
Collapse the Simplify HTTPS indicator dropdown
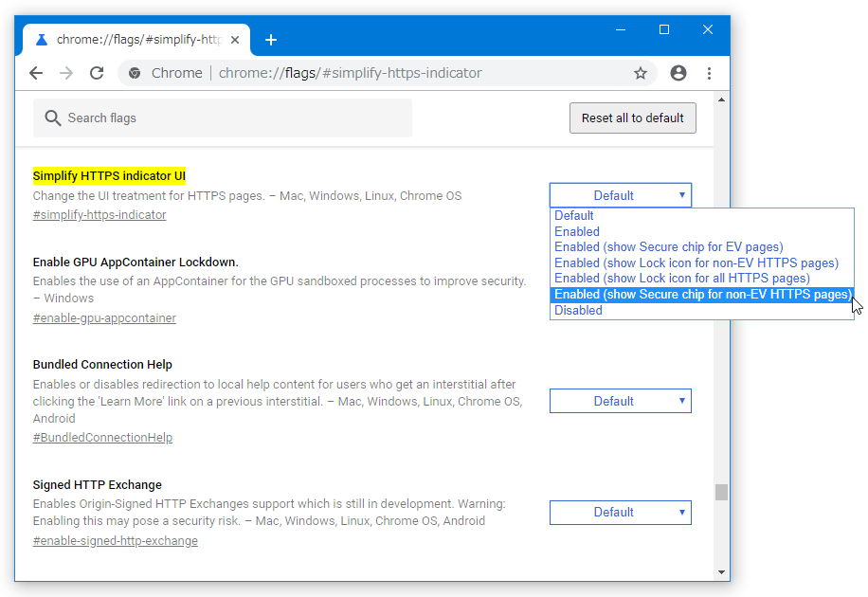point(621,195)
